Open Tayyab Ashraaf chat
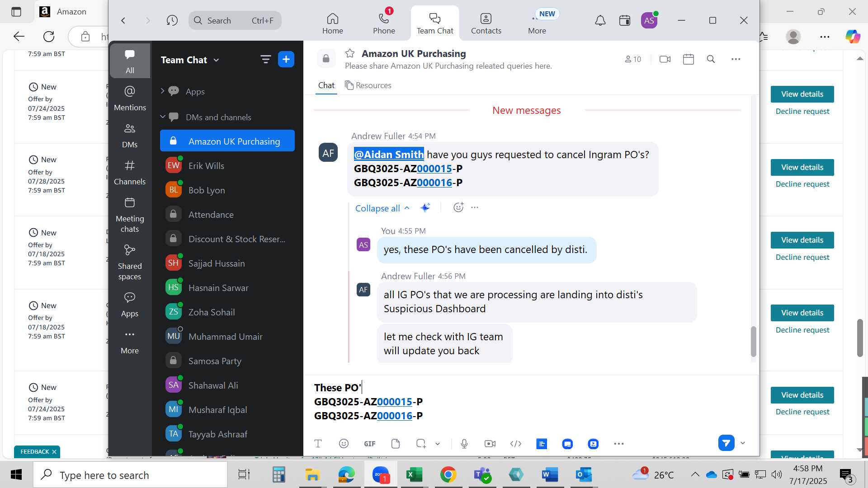Viewport: 868px width, 488px height. 227,434
